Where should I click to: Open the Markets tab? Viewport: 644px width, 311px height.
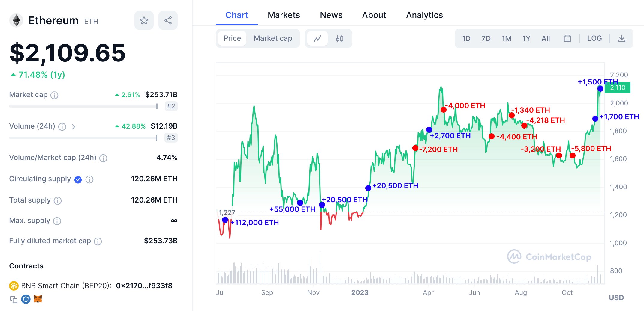(284, 15)
